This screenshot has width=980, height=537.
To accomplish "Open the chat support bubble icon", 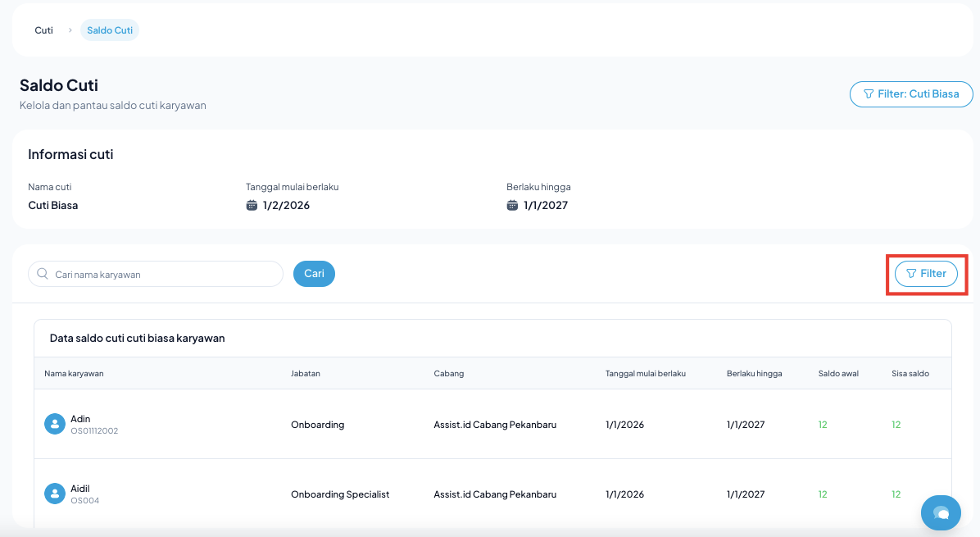I will (941, 512).
